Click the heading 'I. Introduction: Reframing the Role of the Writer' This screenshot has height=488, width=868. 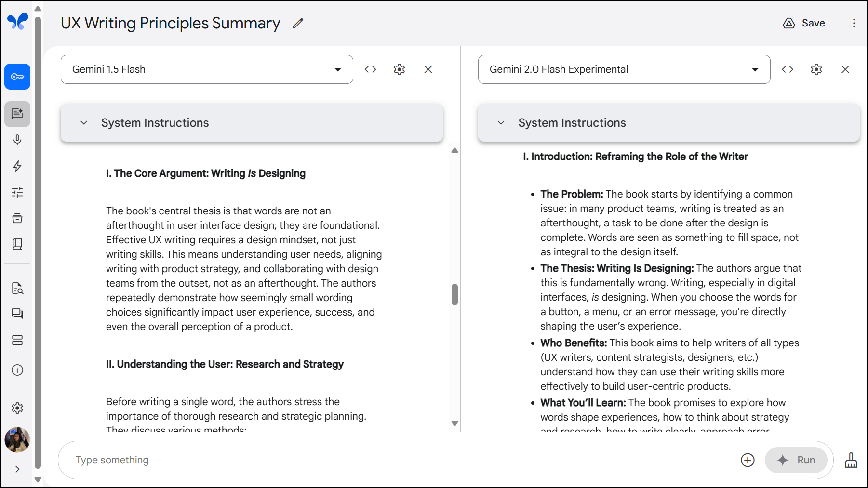coord(635,157)
